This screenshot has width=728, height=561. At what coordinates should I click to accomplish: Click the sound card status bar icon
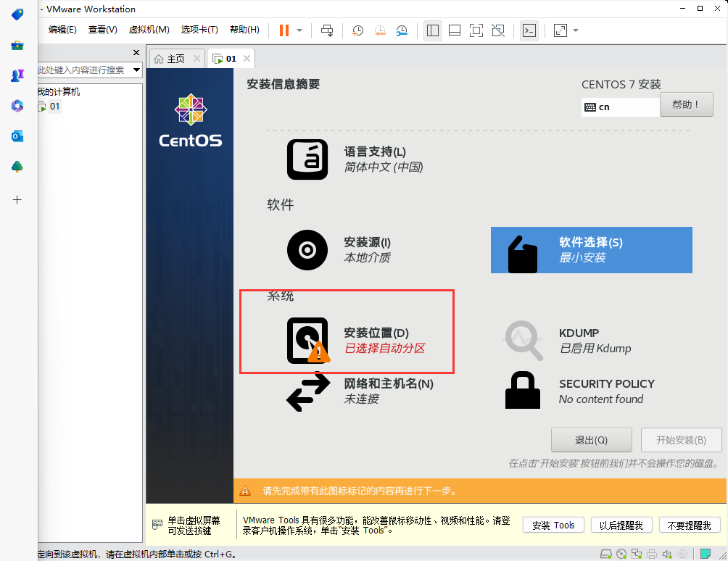[667, 554]
